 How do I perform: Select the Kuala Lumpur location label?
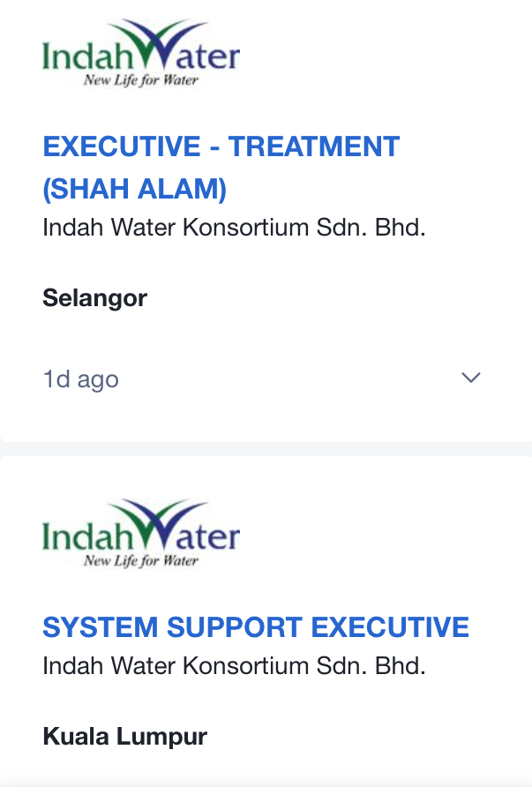click(124, 736)
